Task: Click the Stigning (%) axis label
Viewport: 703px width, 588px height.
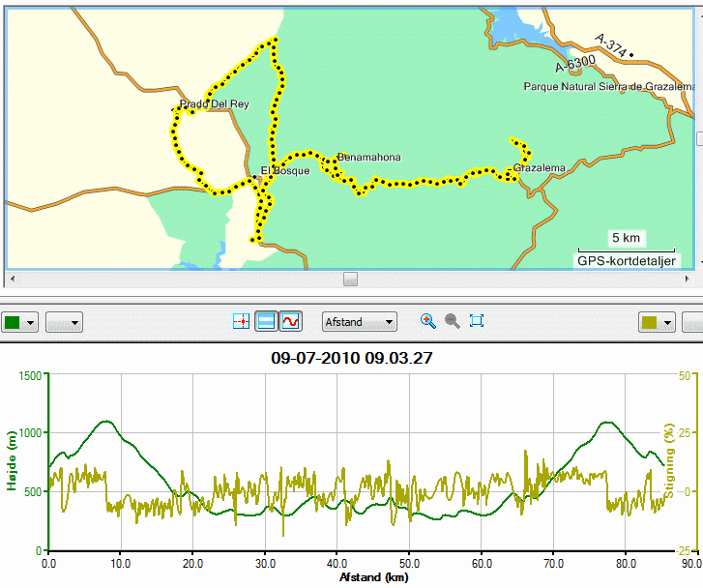Action: pos(669,460)
